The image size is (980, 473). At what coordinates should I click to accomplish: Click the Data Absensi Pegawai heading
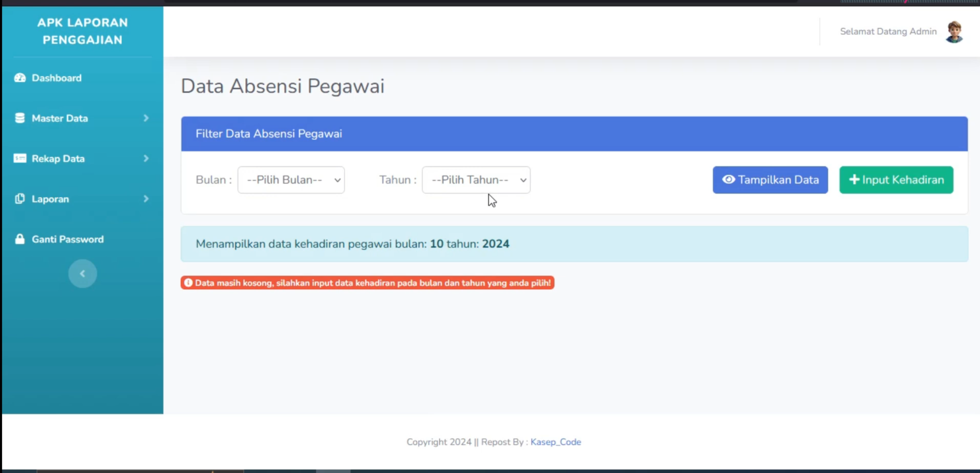click(x=282, y=86)
